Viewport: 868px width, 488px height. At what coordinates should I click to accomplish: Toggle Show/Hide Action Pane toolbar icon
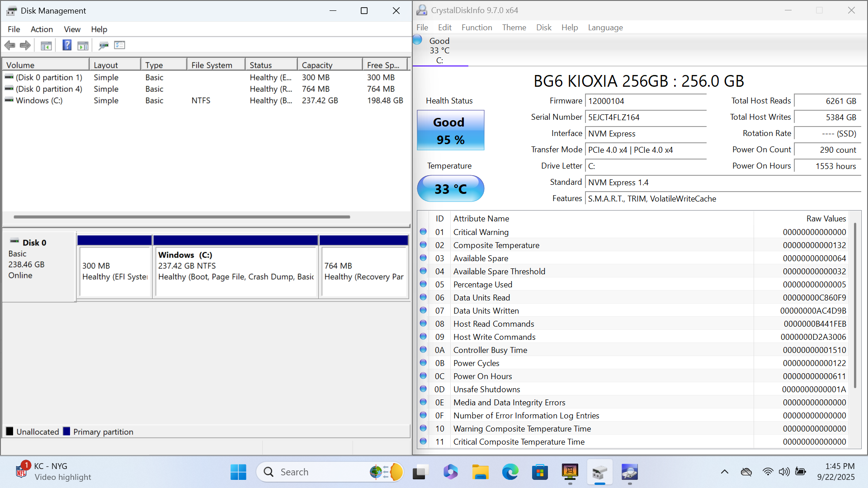[83, 45]
